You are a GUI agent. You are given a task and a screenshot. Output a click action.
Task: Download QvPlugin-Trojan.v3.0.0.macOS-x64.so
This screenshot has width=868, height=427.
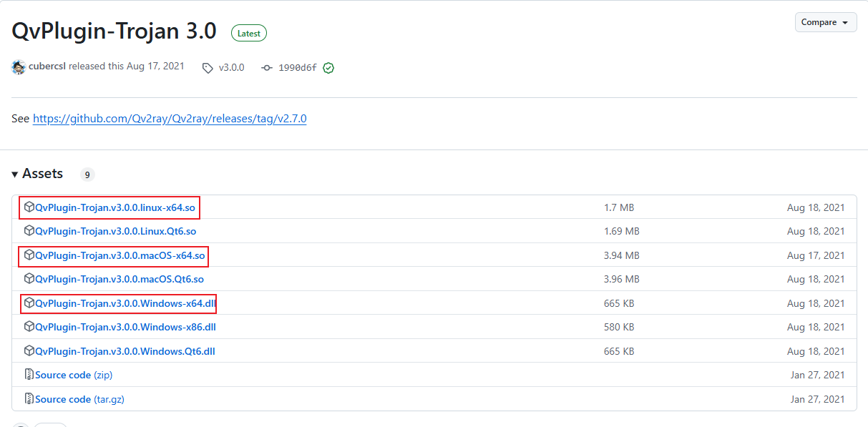click(120, 255)
